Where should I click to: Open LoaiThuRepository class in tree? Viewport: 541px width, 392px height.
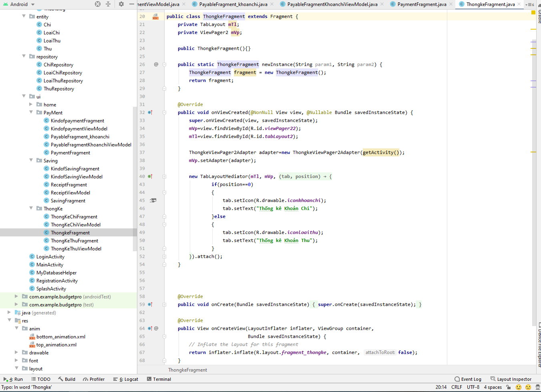point(63,80)
